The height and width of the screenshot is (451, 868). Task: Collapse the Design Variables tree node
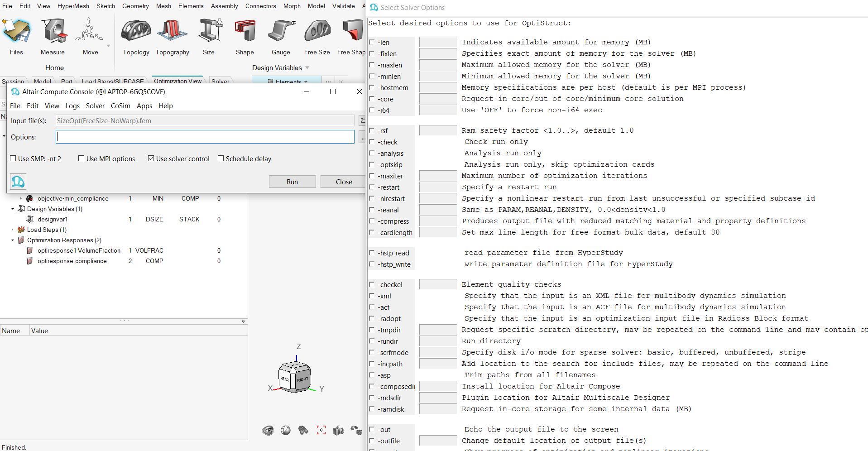[x=13, y=209]
